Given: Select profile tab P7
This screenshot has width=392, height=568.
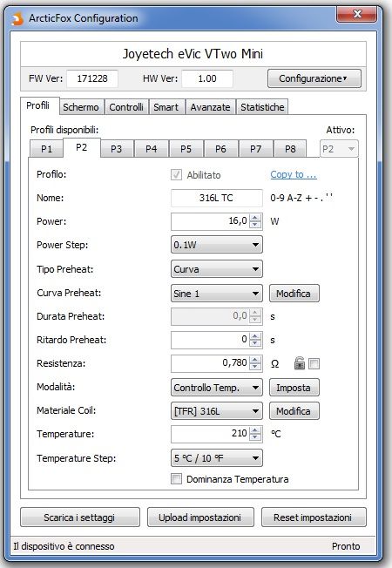Looking at the screenshot, I should (x=255, y=149).
